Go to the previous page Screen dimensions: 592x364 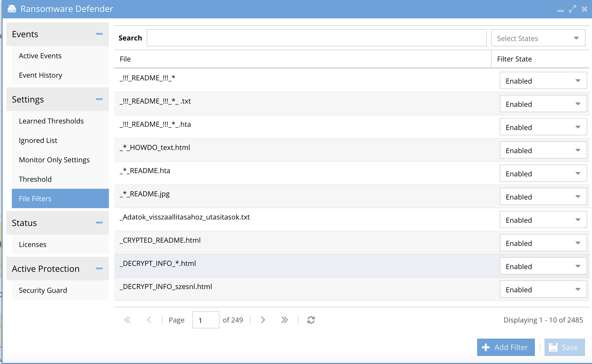[149, 320]
